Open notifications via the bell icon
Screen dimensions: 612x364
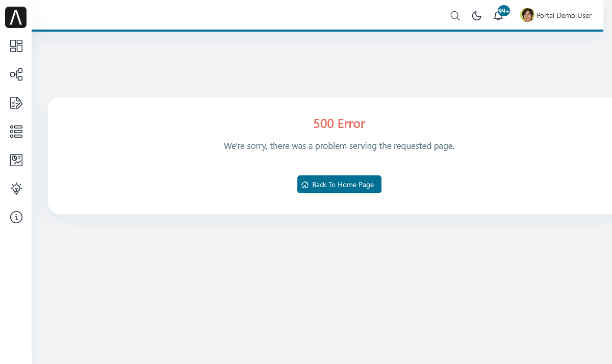click(498, 16)
